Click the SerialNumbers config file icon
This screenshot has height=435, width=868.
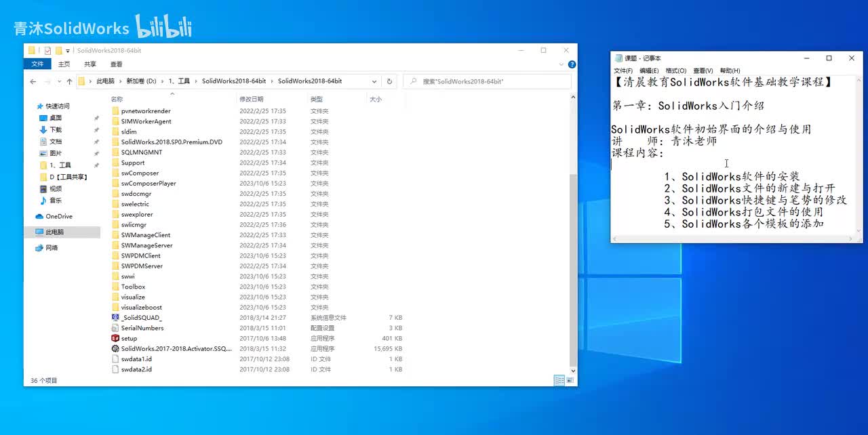tap(115, 328)
